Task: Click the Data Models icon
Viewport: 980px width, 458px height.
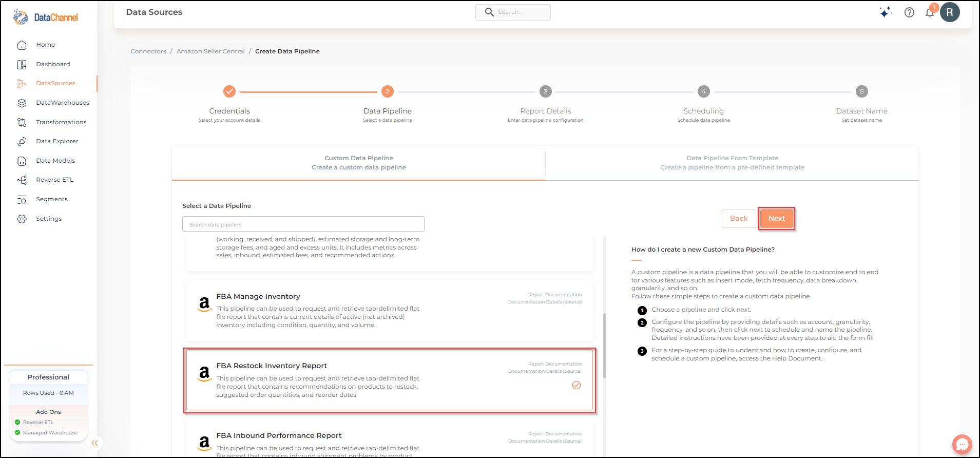Action: [x=22, y=161]
